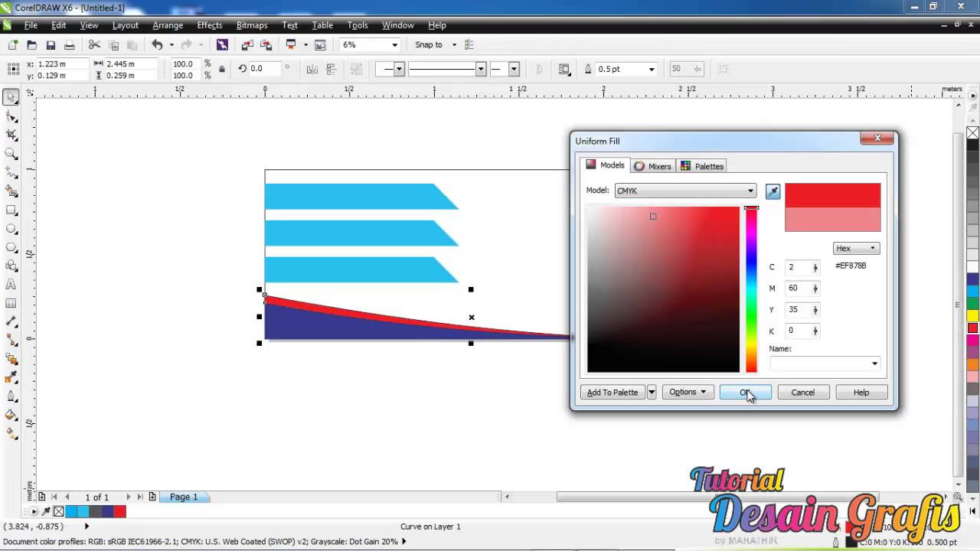
Task: Click the no-color X swatch in palette
Action: [972, 133]
